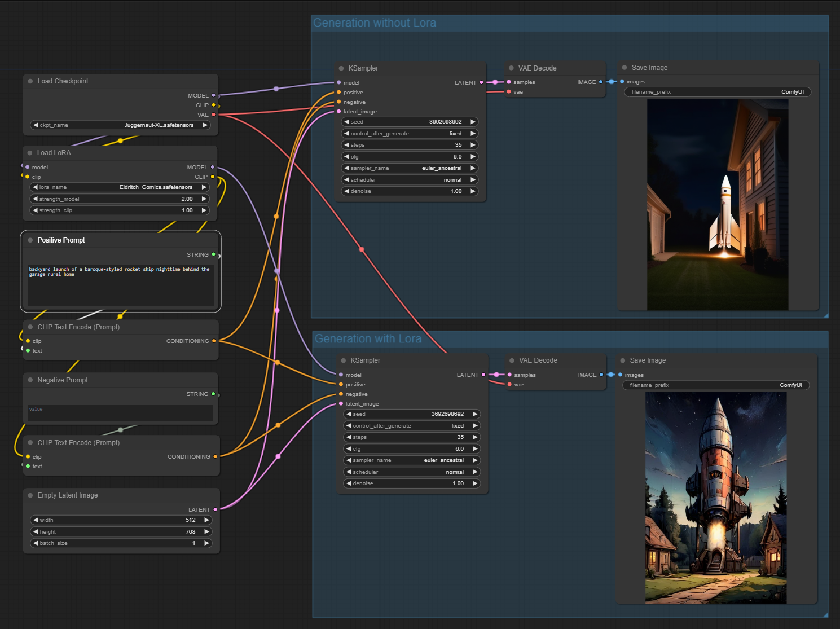
Task: Decrease seed in Generation with Lora KSampler
Action: [349, 414]
